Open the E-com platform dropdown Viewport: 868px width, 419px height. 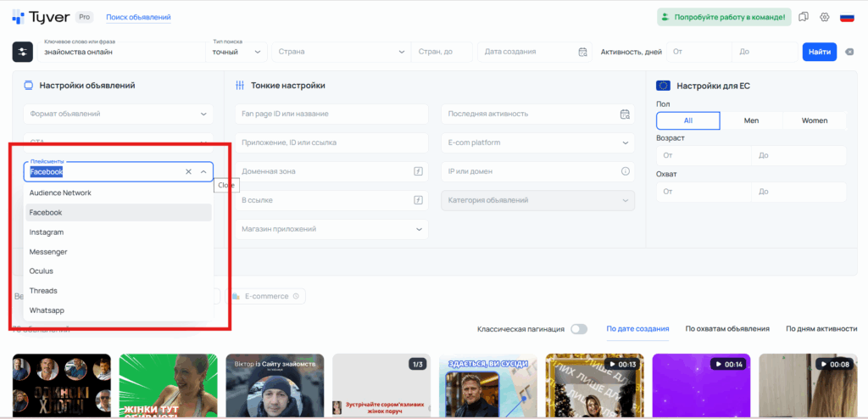click(x=537, y=142)
